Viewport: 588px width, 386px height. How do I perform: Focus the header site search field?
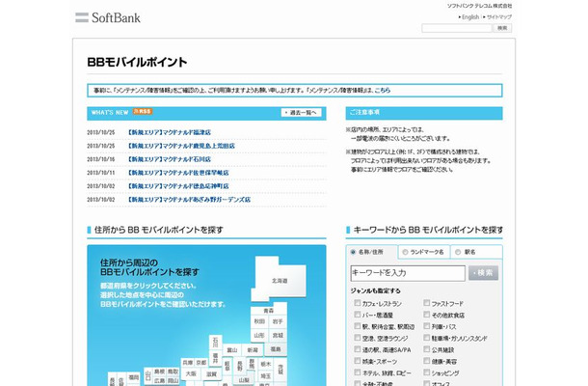coord(457,28)
